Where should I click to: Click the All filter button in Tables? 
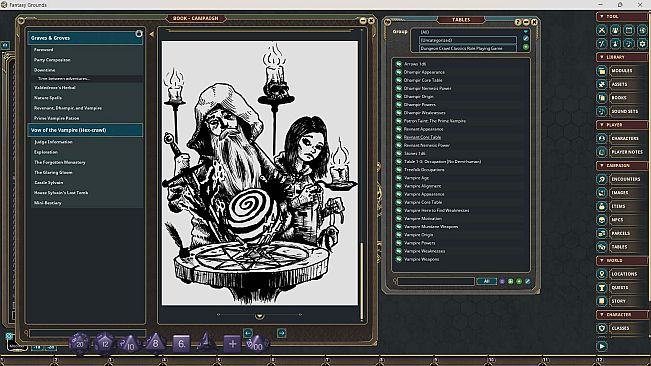487,281
